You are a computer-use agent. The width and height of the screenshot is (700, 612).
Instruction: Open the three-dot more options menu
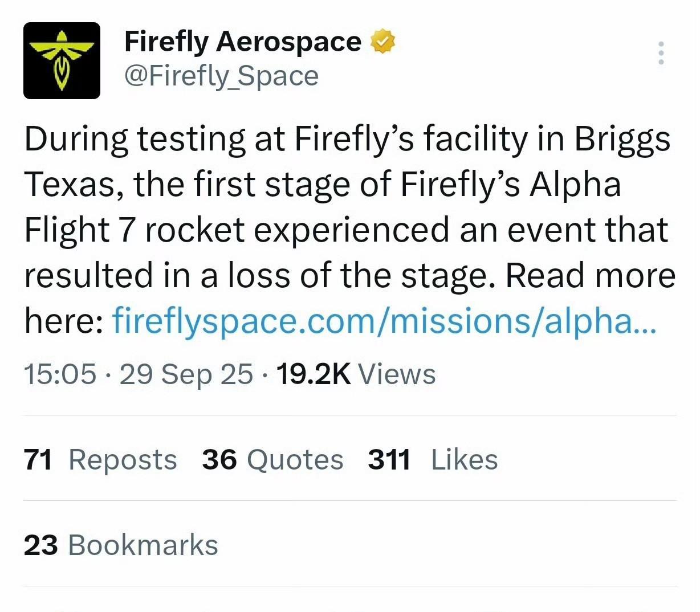coord(661,53)
